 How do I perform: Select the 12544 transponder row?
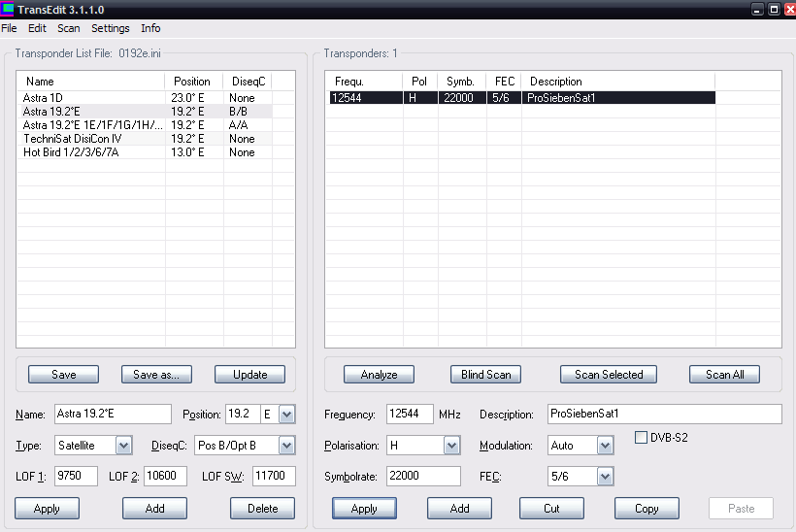pos(522,97)
